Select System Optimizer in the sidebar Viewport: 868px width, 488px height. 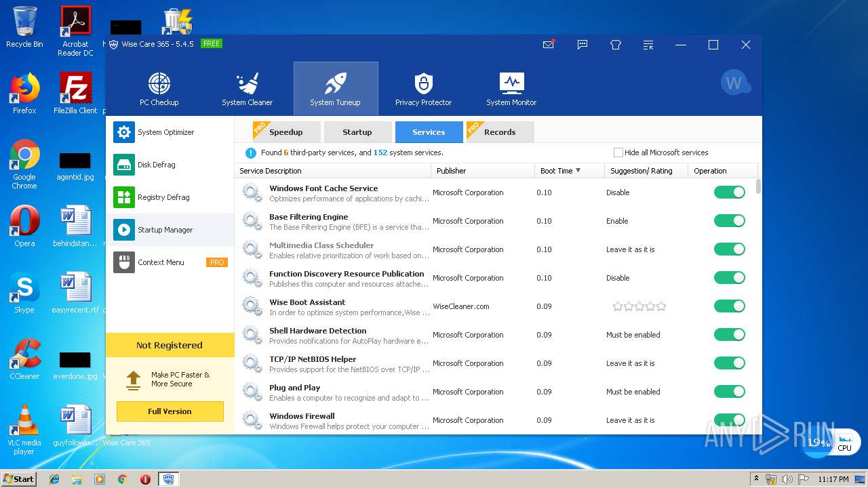[170, 132]
